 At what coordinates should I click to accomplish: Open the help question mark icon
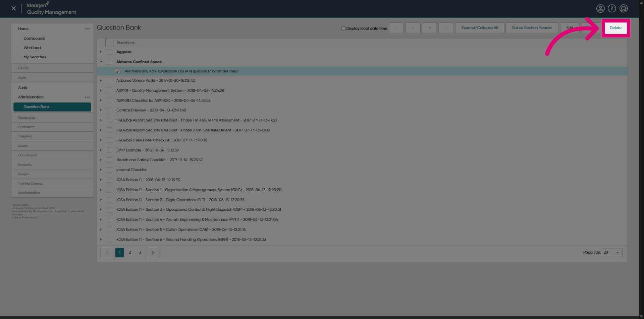[612, 8]
